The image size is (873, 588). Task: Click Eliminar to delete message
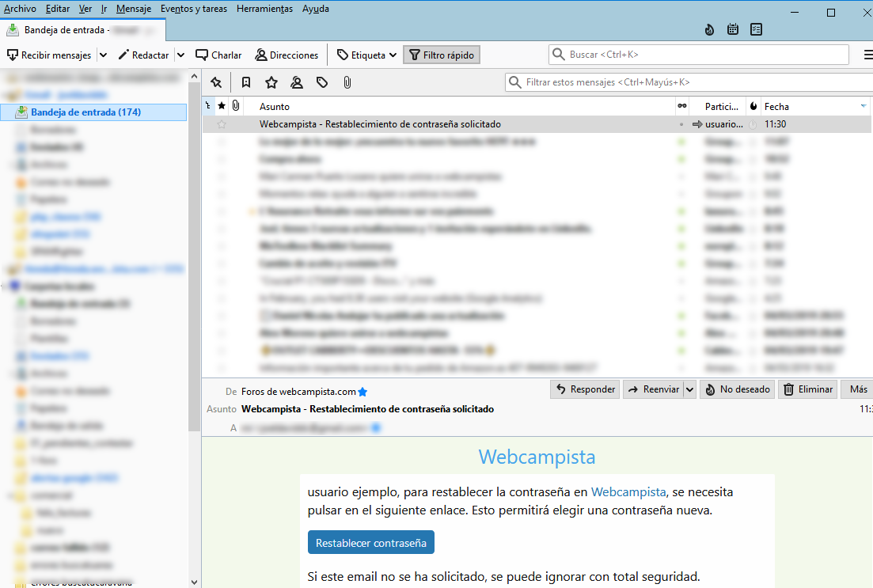pos(808,389)
